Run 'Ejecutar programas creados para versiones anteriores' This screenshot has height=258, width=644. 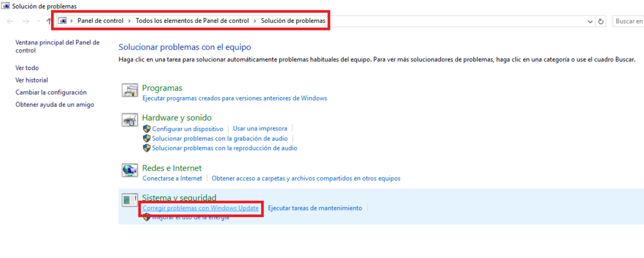pyautogui.click(x=235, y=98)
